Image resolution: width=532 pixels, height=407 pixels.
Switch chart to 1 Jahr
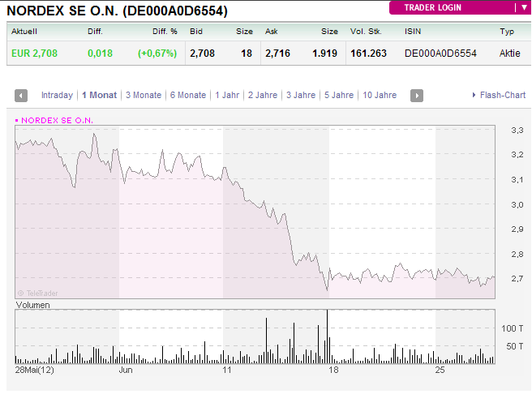227,96
